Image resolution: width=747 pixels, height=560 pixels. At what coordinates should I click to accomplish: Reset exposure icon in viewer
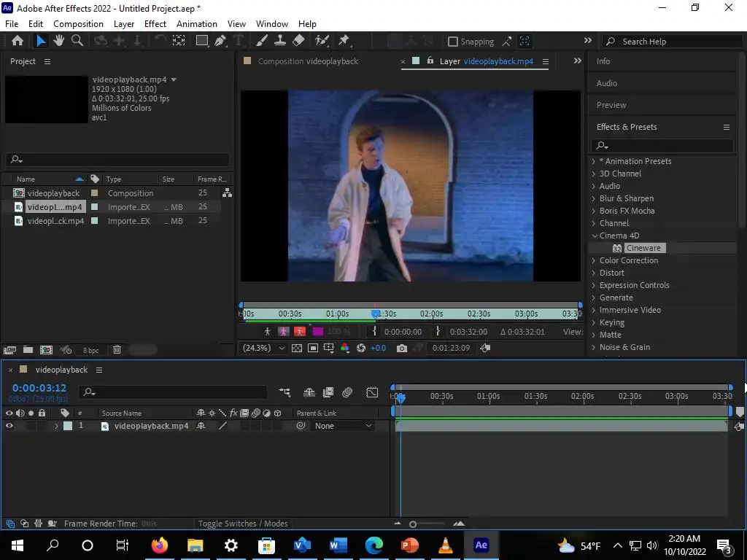tap(361, 348)
